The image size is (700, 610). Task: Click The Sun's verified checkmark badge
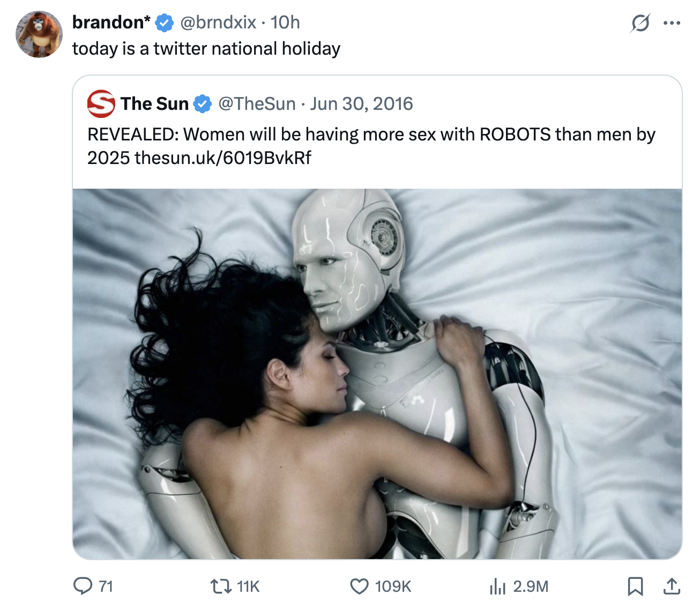(202, 104)
